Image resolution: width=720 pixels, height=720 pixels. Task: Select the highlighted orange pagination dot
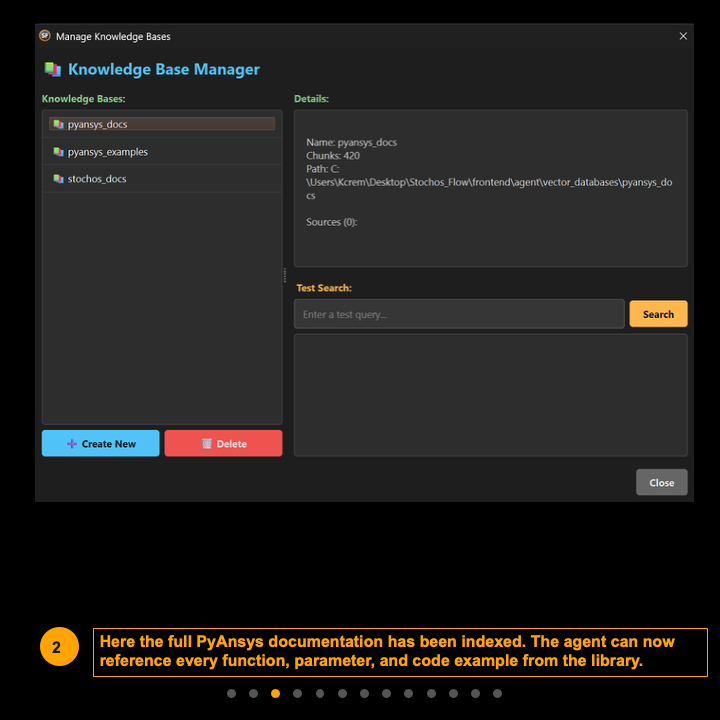(x=275, y=693)
